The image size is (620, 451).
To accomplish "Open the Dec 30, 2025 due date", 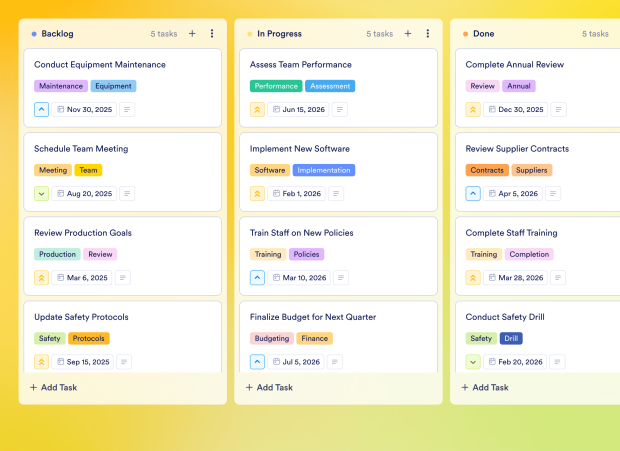I will click(x=516, y=109).
